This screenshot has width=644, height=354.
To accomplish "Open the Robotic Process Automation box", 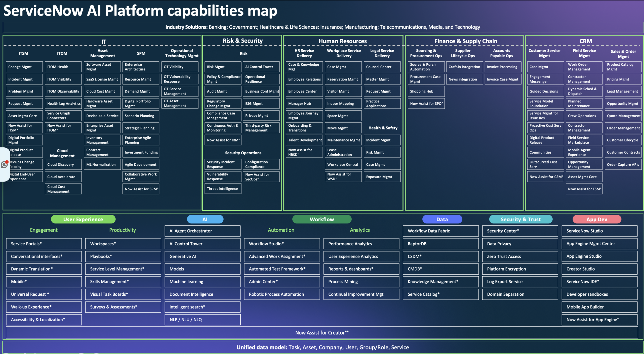I will pos(281,294).
